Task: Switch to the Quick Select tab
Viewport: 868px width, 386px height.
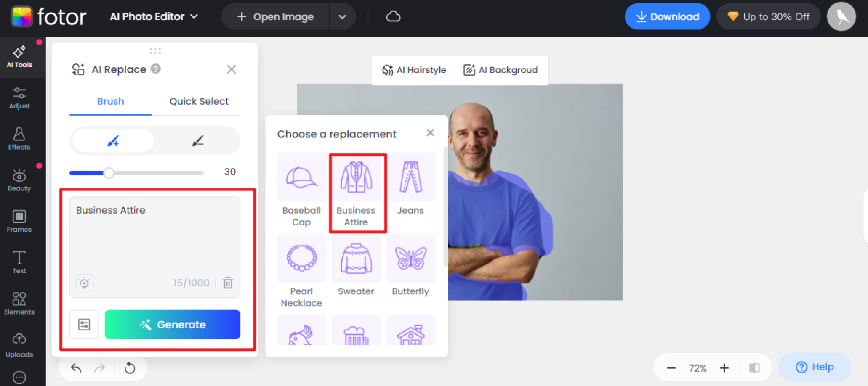Action: tap(199, 101)
